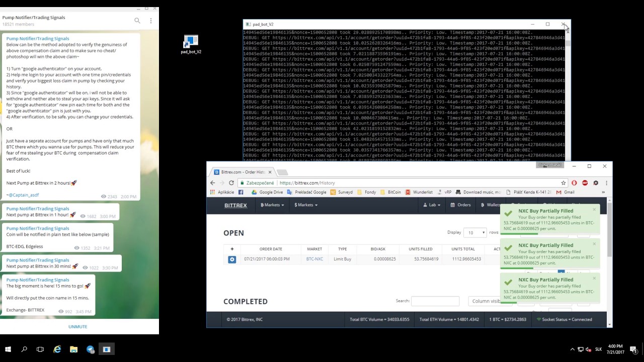Image resolution: width=644 pixels, height=362 pixels.
Task: Sort open orders by ORDER DATE
Action: 271,249
